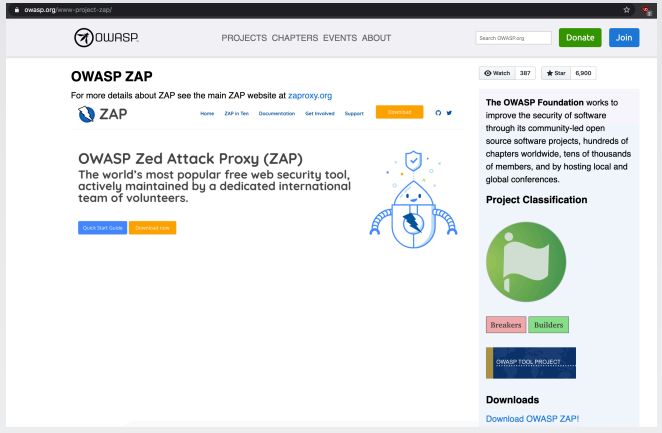
Task: Click the browser address bar URL
Action: (x=68, y=10)
